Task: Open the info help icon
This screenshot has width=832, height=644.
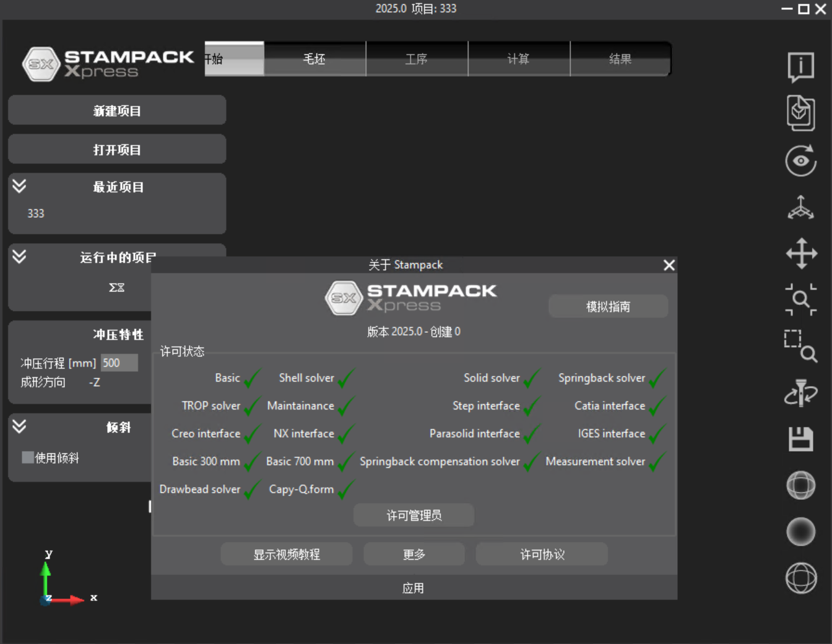Action: click(x=800, y=67)
